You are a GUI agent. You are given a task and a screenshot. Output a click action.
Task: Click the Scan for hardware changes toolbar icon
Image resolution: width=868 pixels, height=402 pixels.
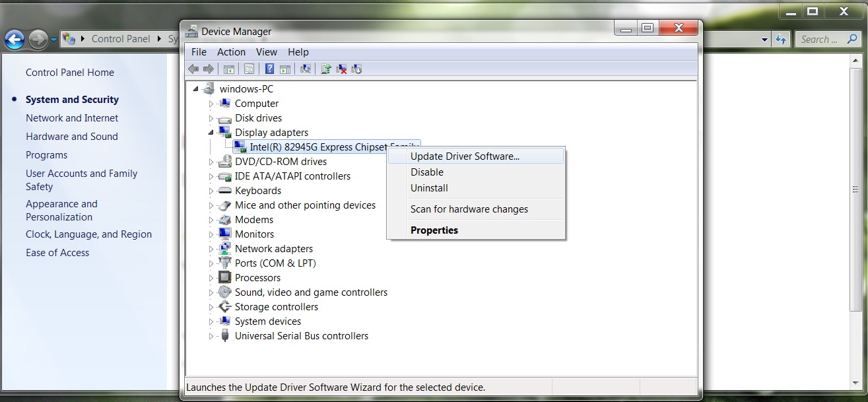click(306, 68)
